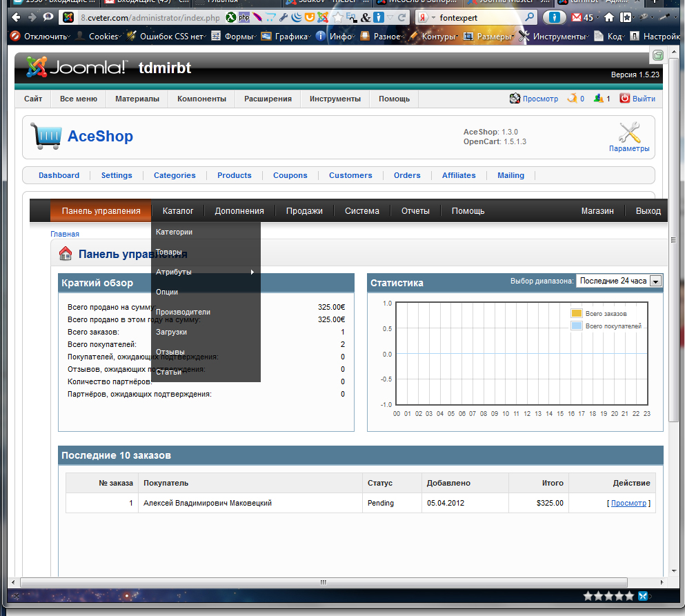
Task: Click the browser forward arrow
Action: pyautogui.click(x=32, y=17)
